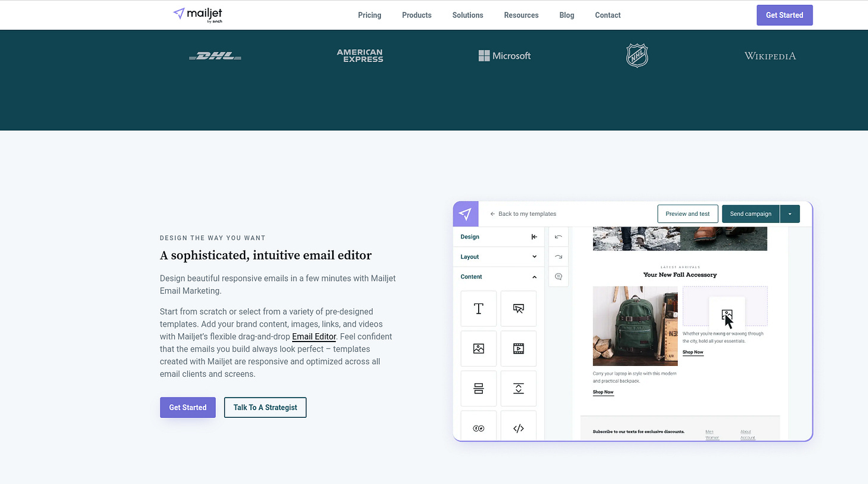Click Shop Now under the backpack description
The width and height of the screenshot is (868, 484).
pyautogui.click(x=603, y=392)
